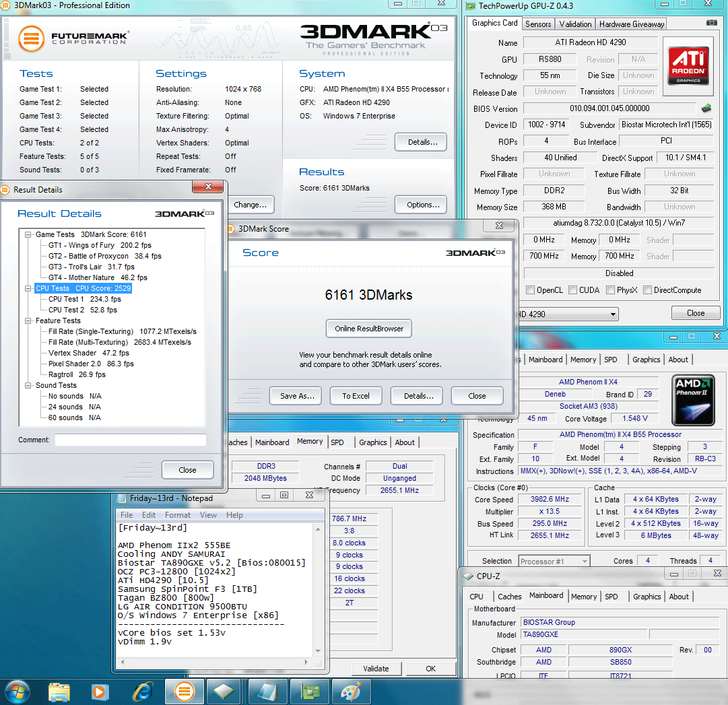This screenshot has width=728, height=705.
Task: Click the CPU-Z title bar icon
Action: click(x=469, y=576)
